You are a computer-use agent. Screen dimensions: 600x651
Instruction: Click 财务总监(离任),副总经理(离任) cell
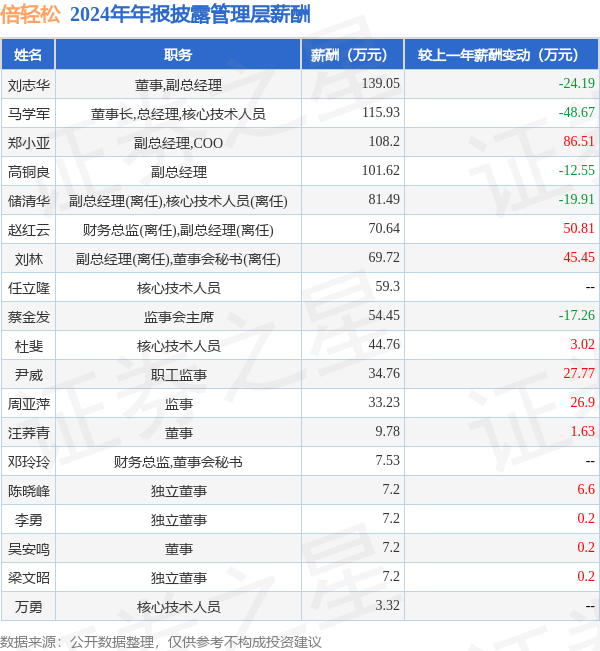point(178,230)
